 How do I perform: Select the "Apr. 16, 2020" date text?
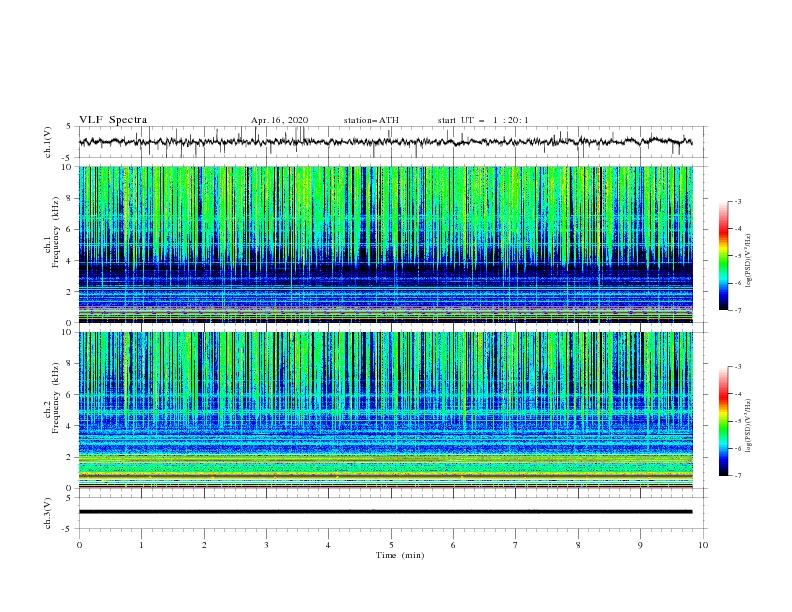coord(279,120)
